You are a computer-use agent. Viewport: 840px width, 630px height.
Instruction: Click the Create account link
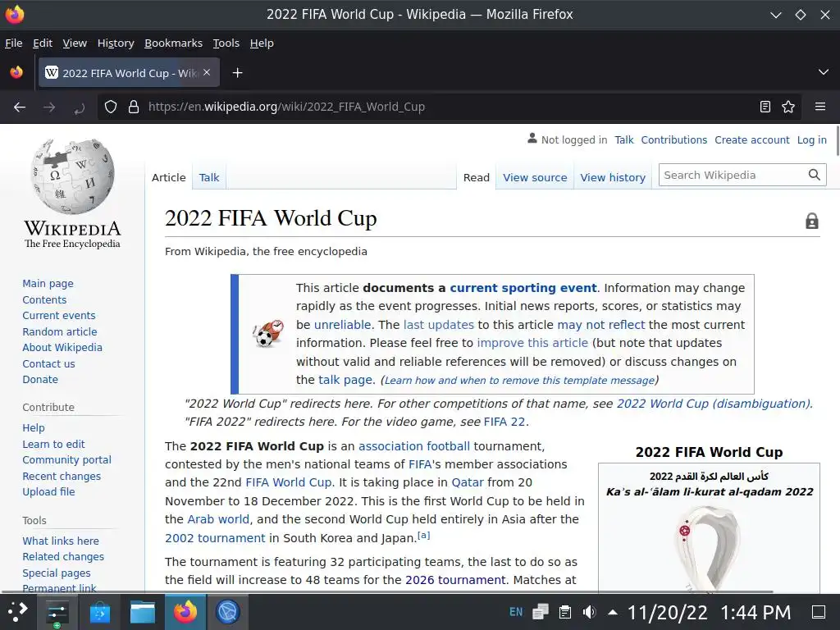(x=751, y=139)
